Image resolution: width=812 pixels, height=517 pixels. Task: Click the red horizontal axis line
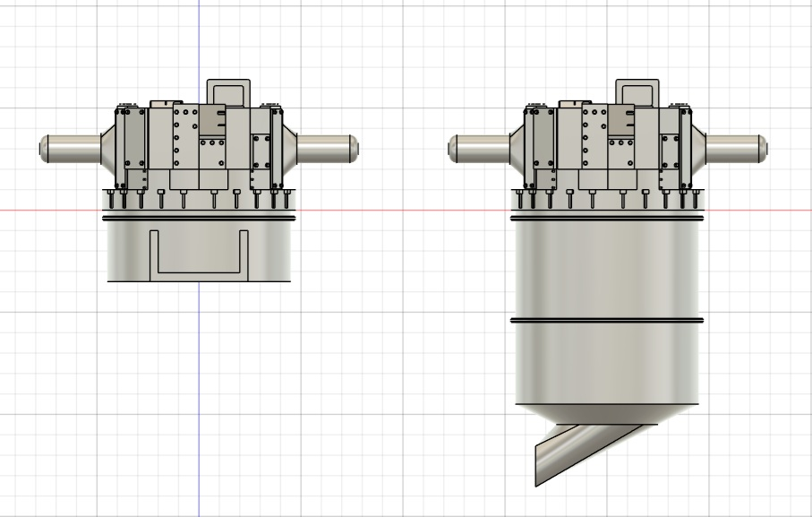403,211
